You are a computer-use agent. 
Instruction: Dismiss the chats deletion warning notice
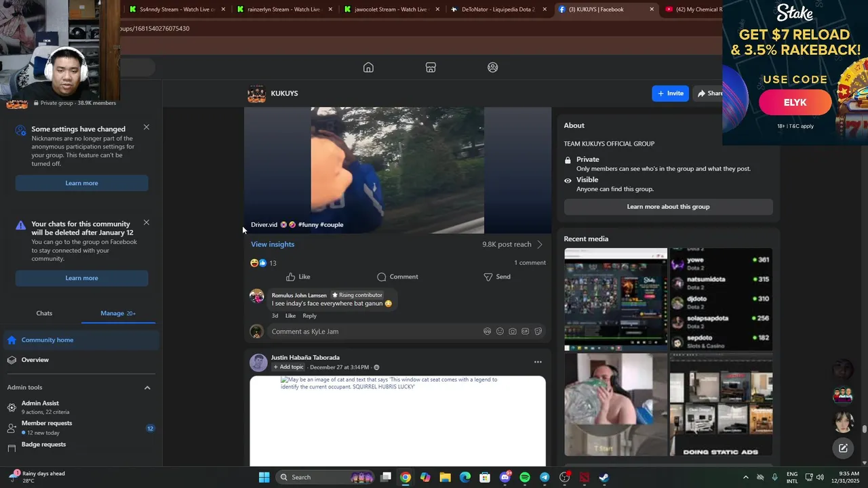point(146,222)
